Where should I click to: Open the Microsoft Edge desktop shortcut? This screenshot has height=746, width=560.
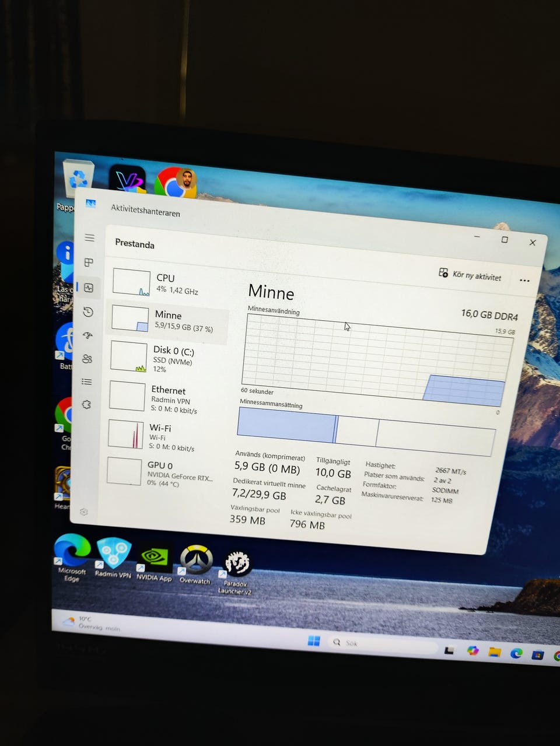tap(72, 557)
